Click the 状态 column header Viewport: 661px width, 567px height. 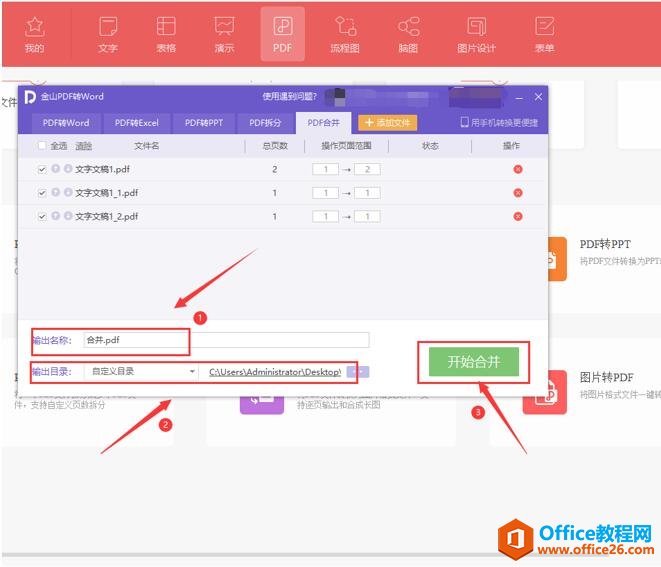[430, 146]
